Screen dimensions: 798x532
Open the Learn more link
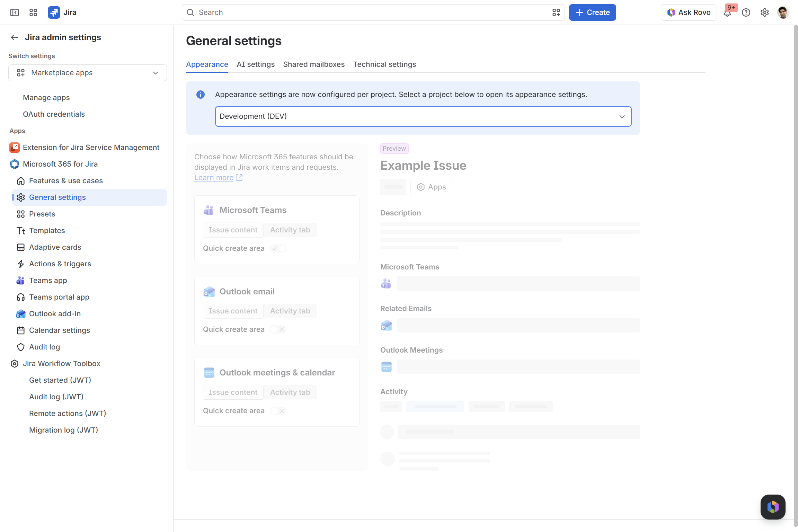pos(218,178)
